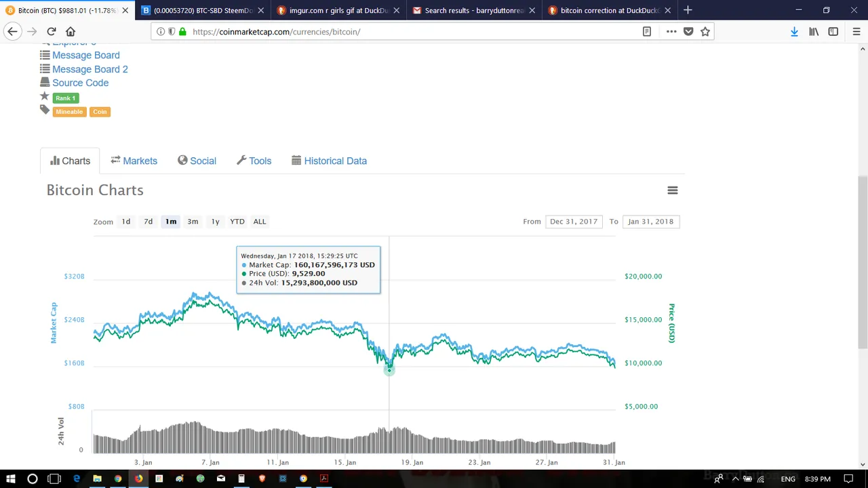Open Task View in the taskbar
This screenshot has height=488, width=868.
[54, 479]
